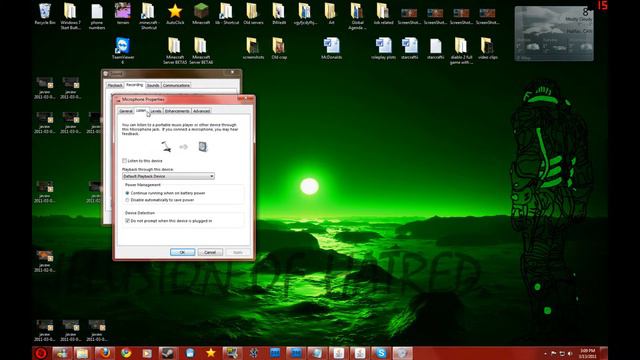640x360 pixels.
Task: Open the TeamViewer 6 desktop icon
Action: pyautogui.click(x=122, y=51)
